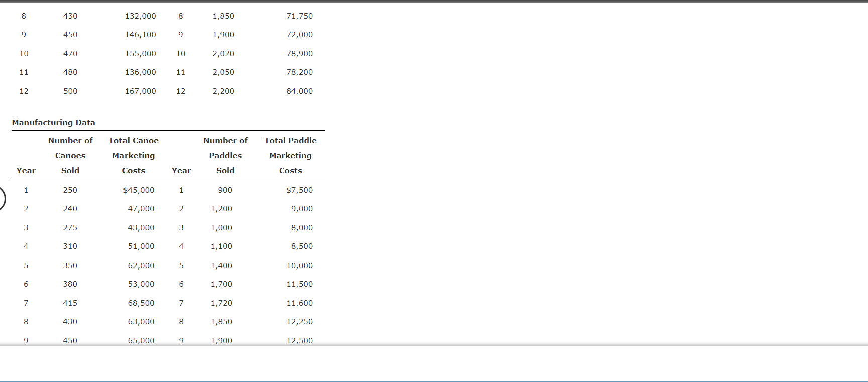Viewport: 868px width, 382px height.
Task: Click the cell showing 72,000
Action: click(x=300, y=35)
